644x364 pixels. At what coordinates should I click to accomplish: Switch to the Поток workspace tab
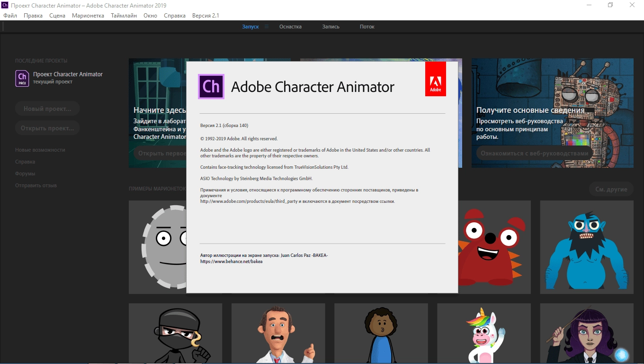(367, 27)
